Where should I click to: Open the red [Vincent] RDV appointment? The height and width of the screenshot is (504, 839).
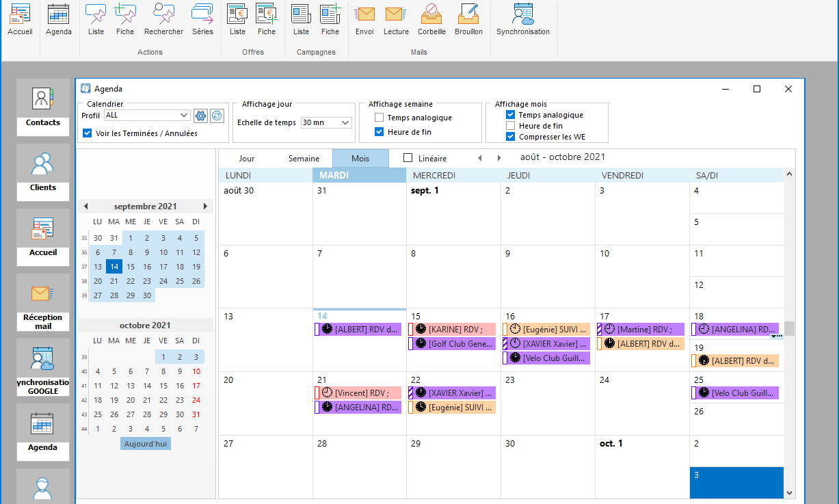coord(358,393)
